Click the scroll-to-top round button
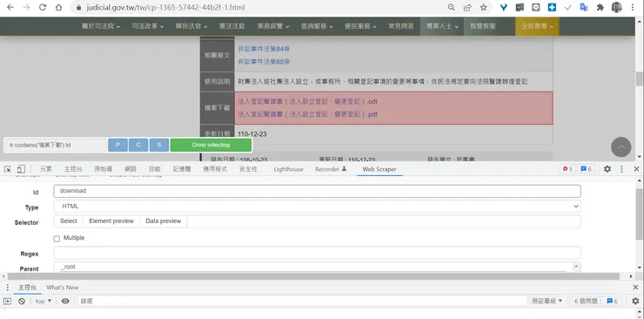Viewport: 644px width, 319px height. coord(621,146)
